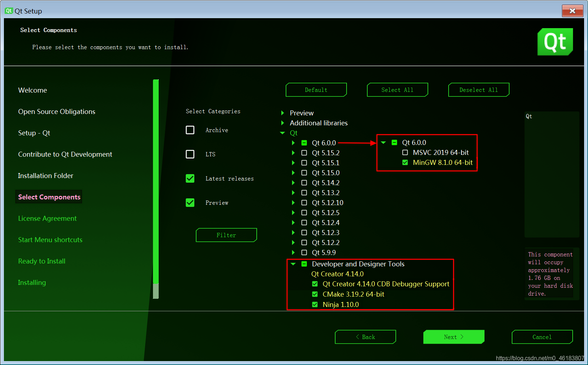This screenshot has width=588, height=365.
Task: Open the Start Menu shortcuts step
Action: (50, 240)
